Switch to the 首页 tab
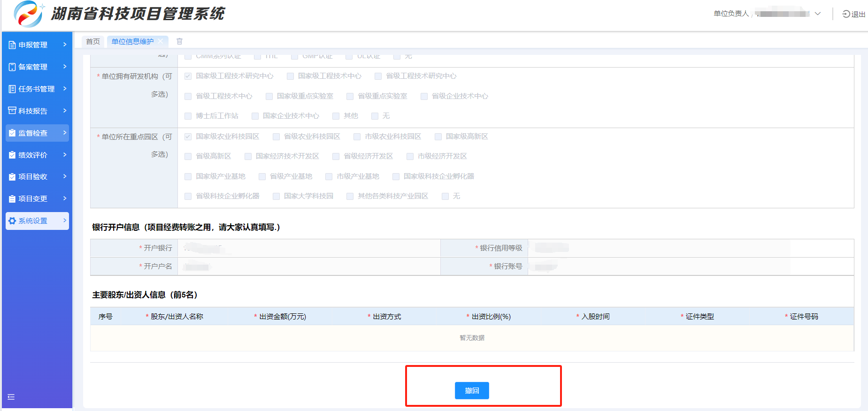Image resolution: width=868 pixels, height=411 pixels. point(93,41)
